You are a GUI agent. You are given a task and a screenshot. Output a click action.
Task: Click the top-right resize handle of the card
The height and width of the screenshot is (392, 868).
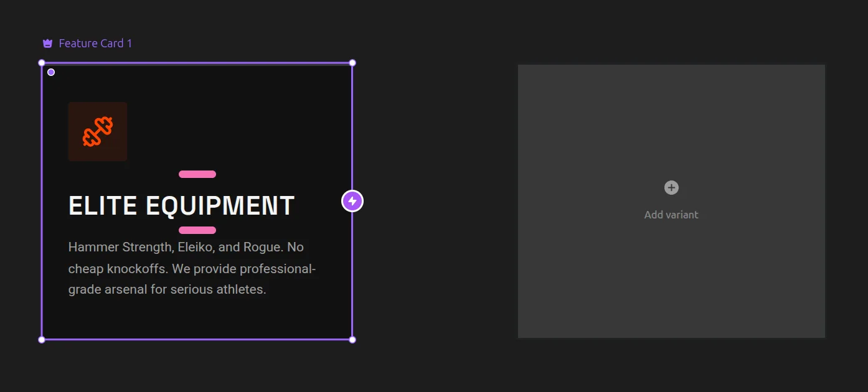click(x=352, y=63)
